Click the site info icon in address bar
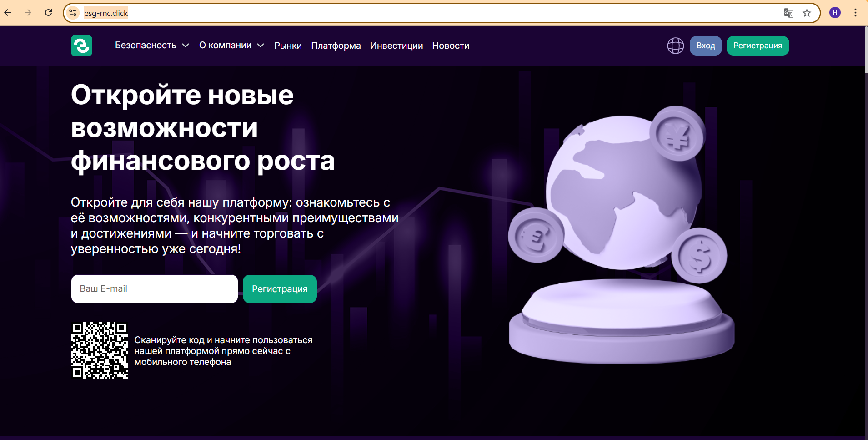The height and width of the screenshot is (440, 868). 73,13
